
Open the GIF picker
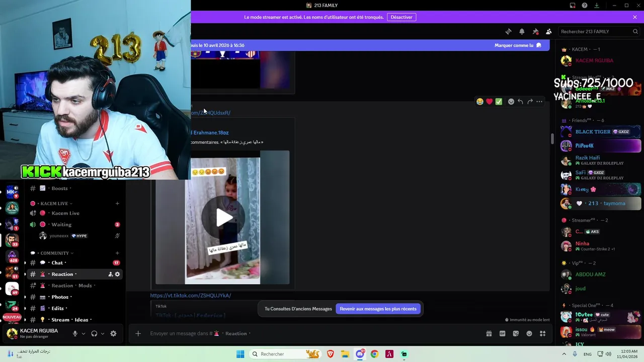(x=502, y=333)
